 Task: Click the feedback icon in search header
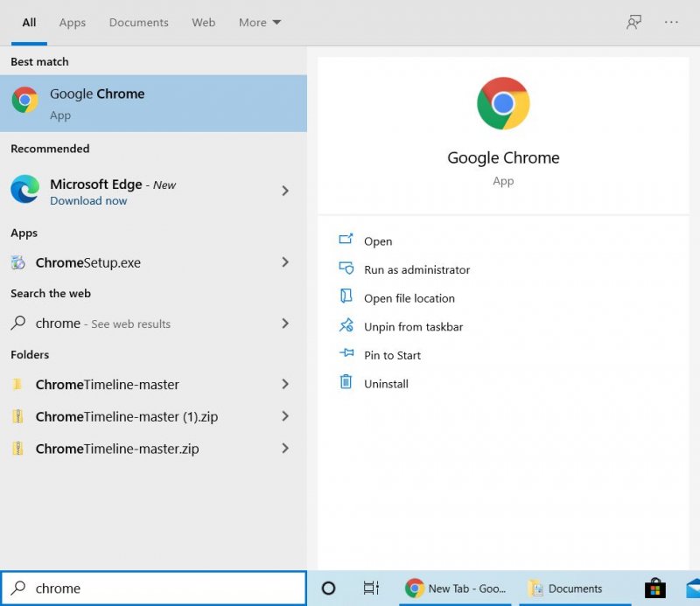[633, 23]
